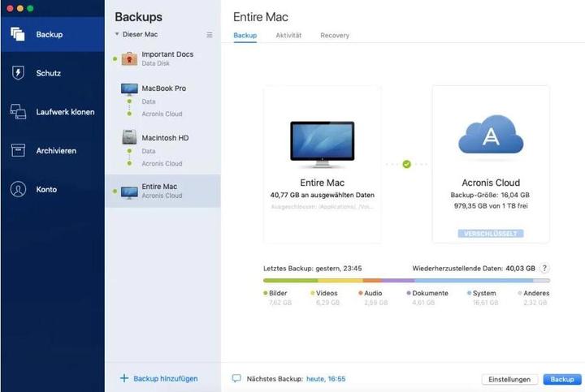
Task: Click the Macintosh HD drive icon
Action: tap(129, 137)
